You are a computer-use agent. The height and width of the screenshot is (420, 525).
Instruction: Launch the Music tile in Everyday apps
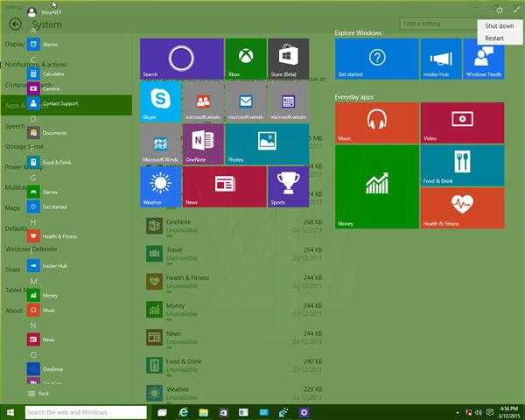click(376, 122)
